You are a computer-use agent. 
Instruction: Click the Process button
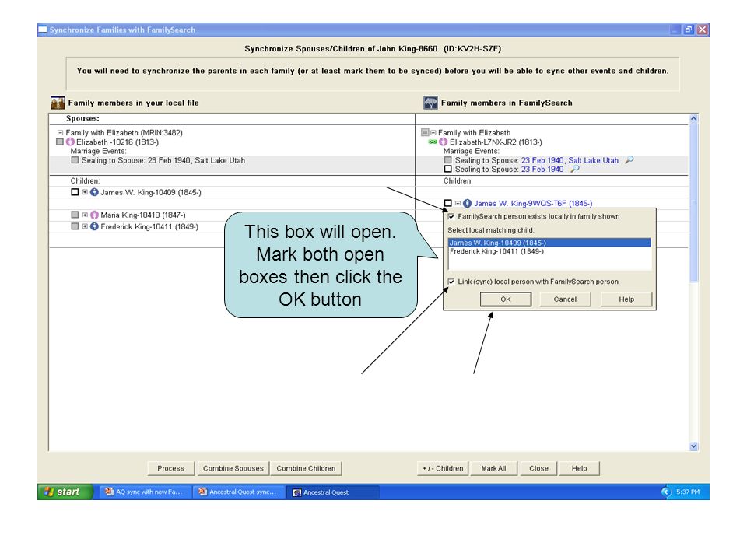pos(171,468)
